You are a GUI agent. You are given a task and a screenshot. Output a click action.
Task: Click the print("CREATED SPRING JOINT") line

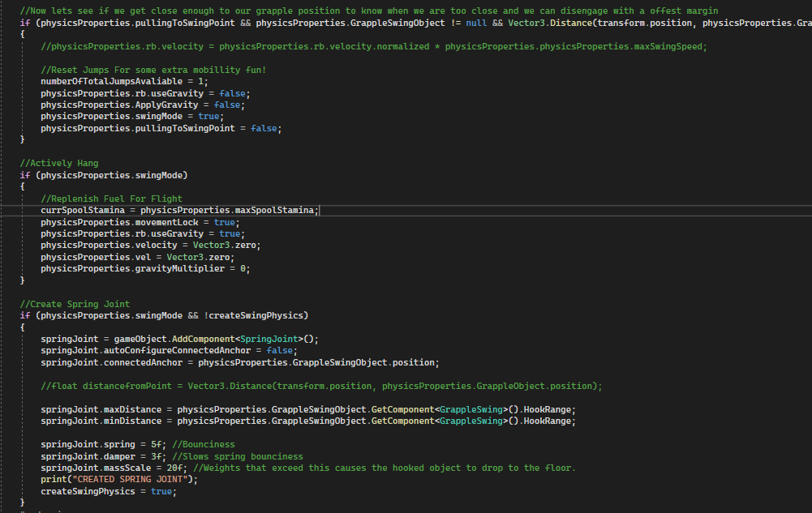pyautogui.click(x=119, y=480)
